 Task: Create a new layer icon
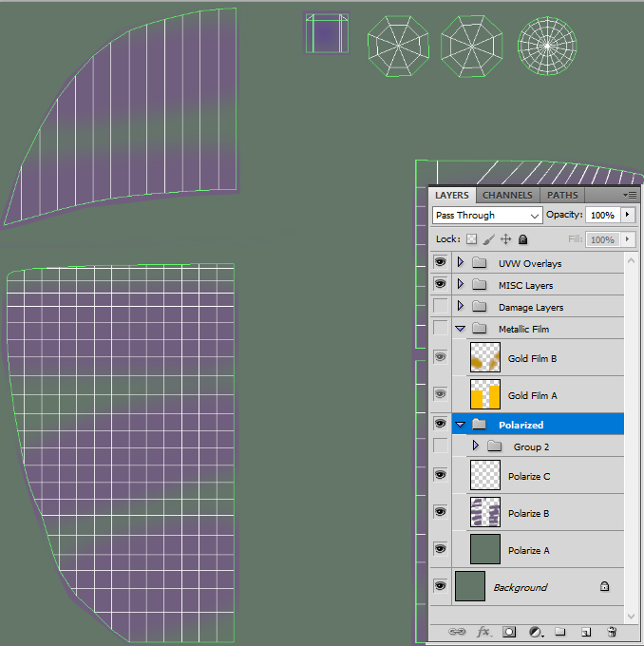tap(586, 632)
